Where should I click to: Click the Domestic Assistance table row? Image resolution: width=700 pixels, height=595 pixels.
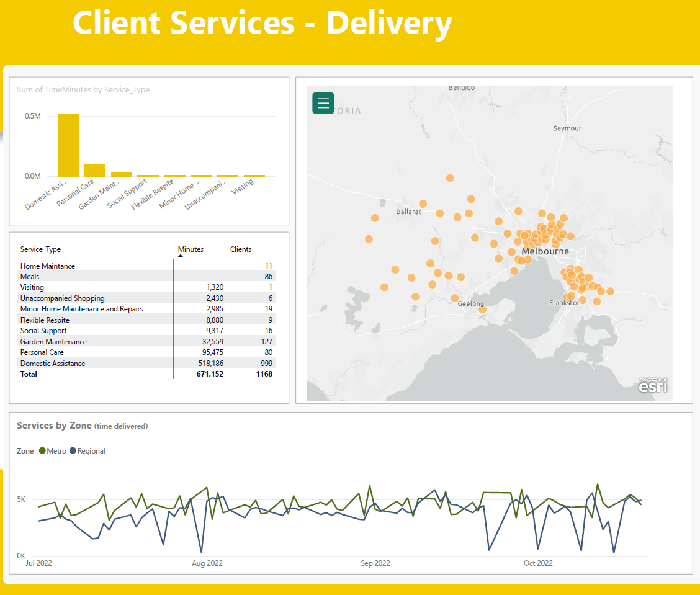(146, 364)
